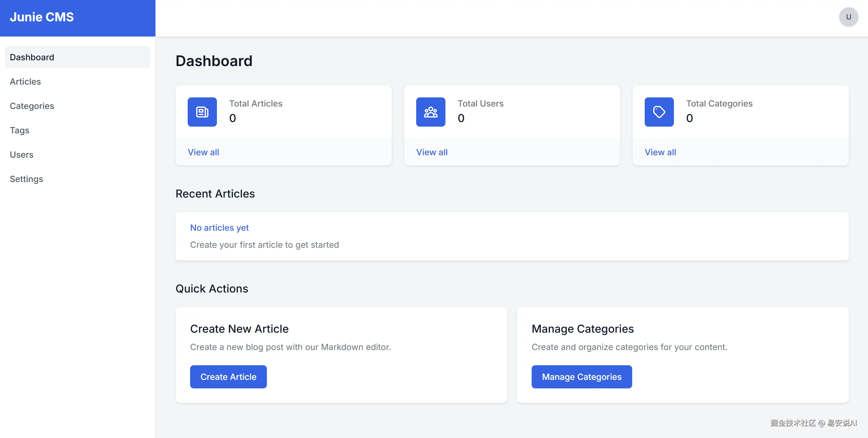Open the Tags sidebar item

point(19,130)
